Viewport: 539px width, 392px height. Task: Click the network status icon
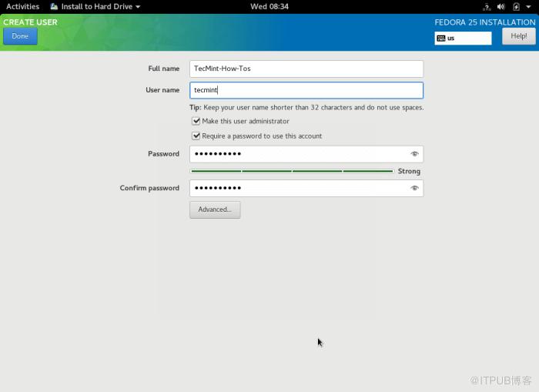tap(487, 7)
